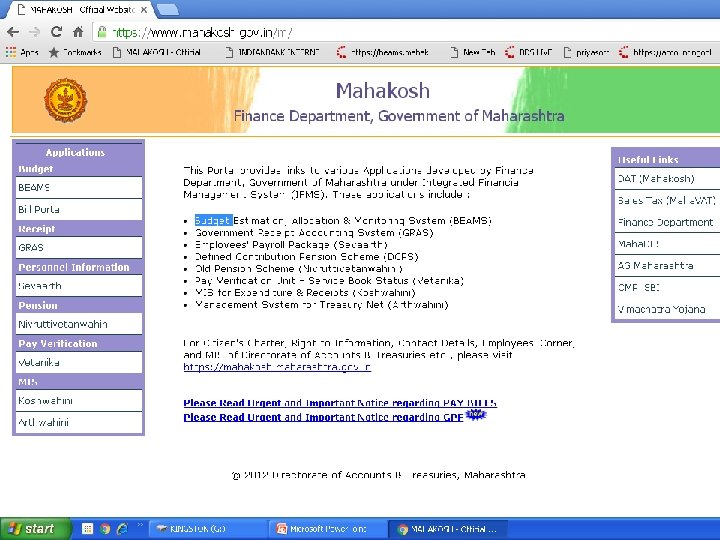This screenshot has width=720, height=540.
Task: Read urgent notice regarding GPF
Action: 323,417
